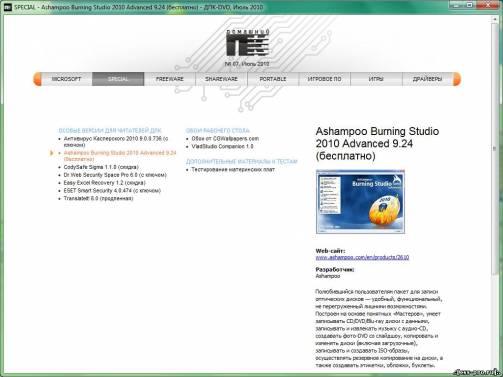Click the ОБОИ РАБОЧЕГО СТОЛА section header
Screen dimensions: 503x377
[217, 130]
